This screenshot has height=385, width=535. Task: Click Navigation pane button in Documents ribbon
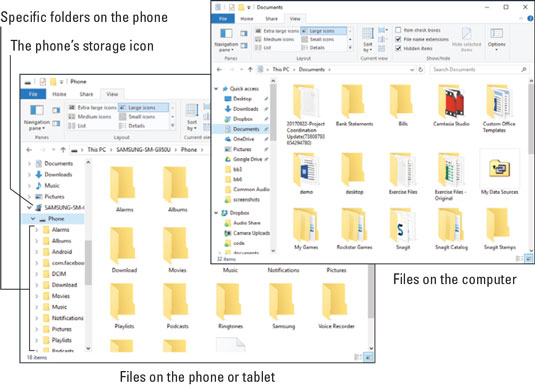click(226, 40)
